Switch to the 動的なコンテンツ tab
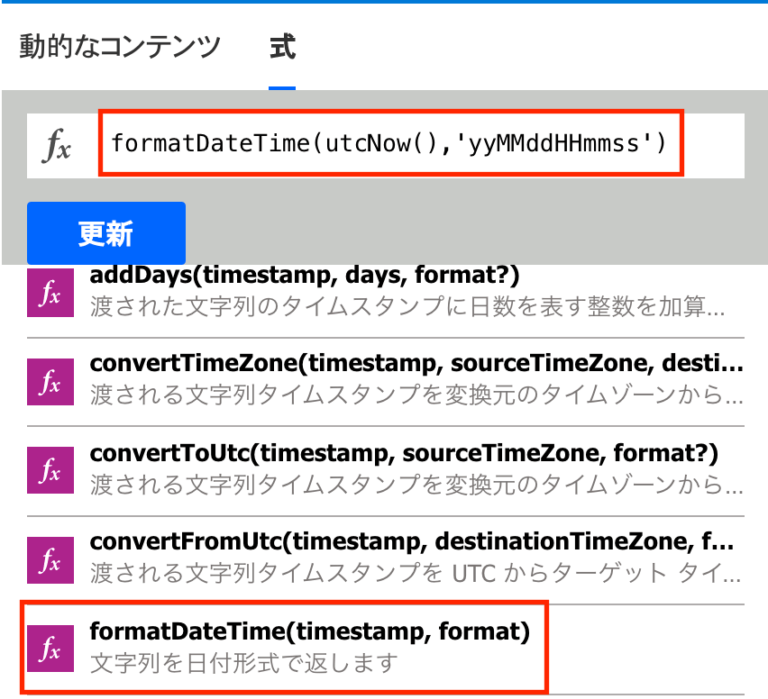Image resolution: width=768 pixels, height=699 pixels. pos(119,47)
